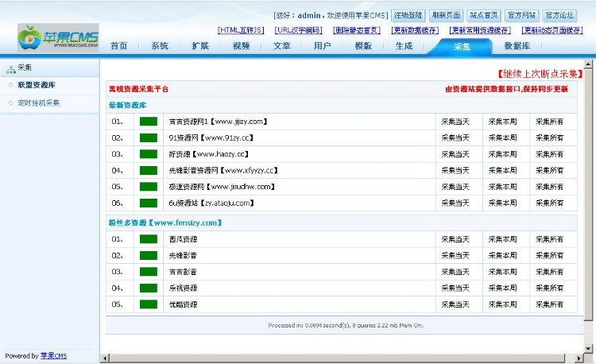Open 6u资源站 zy.ataoju.com entry
596x364 pixels.
211,203
